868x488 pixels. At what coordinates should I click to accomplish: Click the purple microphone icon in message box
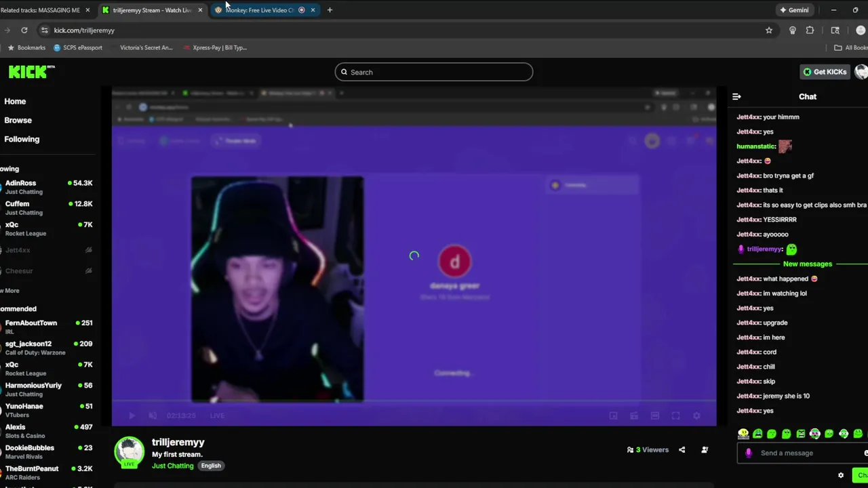[x=748, y=453]
